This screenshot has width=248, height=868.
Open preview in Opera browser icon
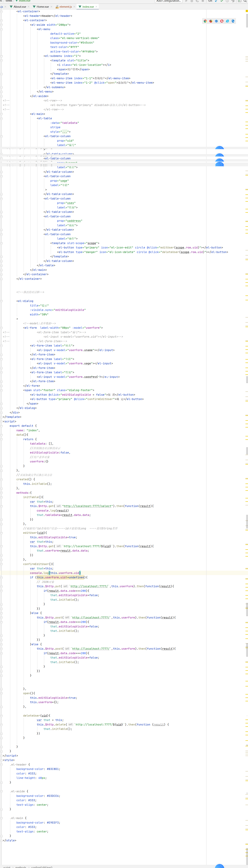pyautogui.click(x=222, y=21)
